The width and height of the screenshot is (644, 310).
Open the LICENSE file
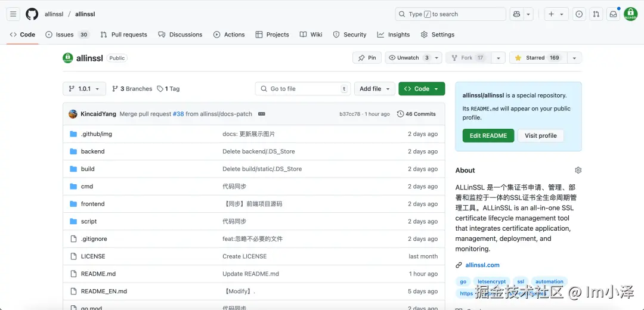(x=93, y=256)
